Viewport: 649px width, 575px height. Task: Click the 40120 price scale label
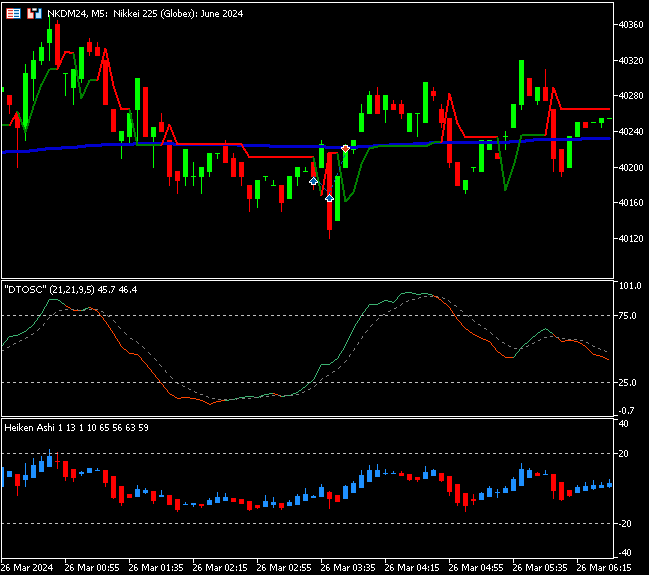pos(631,239)
